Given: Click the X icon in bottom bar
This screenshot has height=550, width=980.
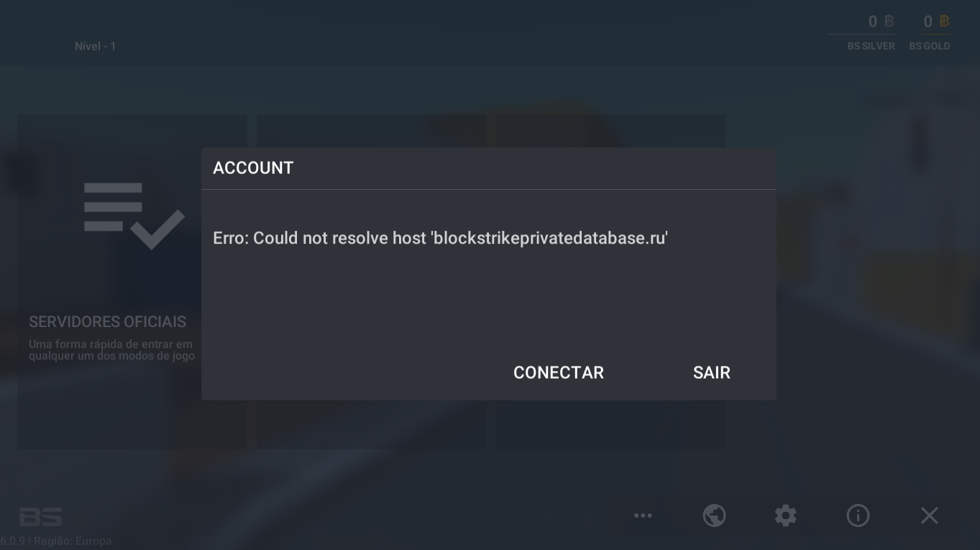Looking at the screenshot, I should pyautogui.click(x=930, y=515).
